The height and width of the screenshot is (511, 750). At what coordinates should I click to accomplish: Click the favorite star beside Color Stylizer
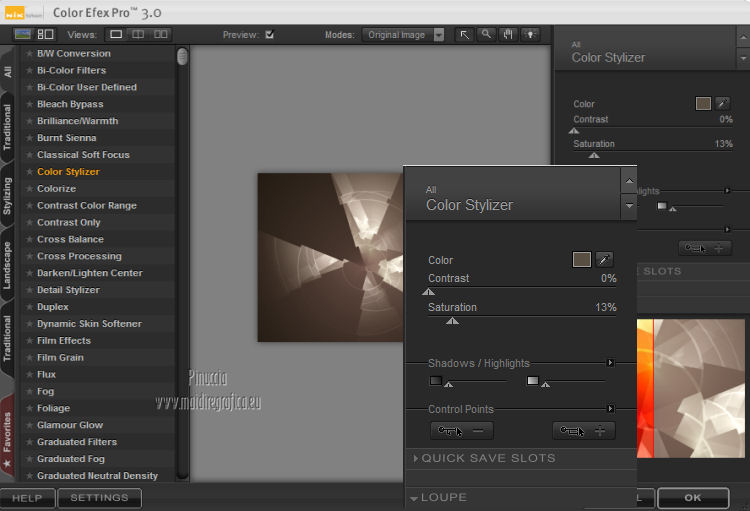tap(29, 171)
